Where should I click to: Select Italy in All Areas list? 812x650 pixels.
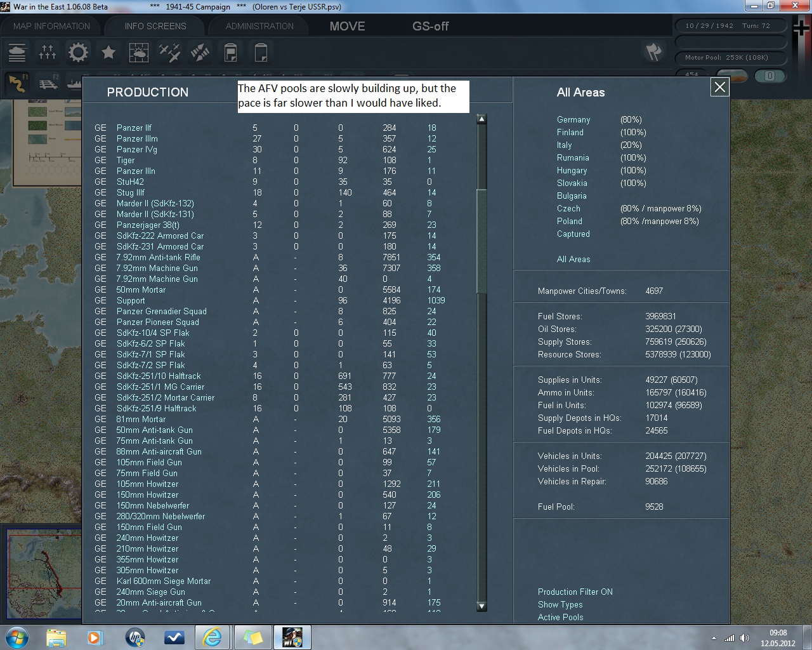[x=565, y=145]
